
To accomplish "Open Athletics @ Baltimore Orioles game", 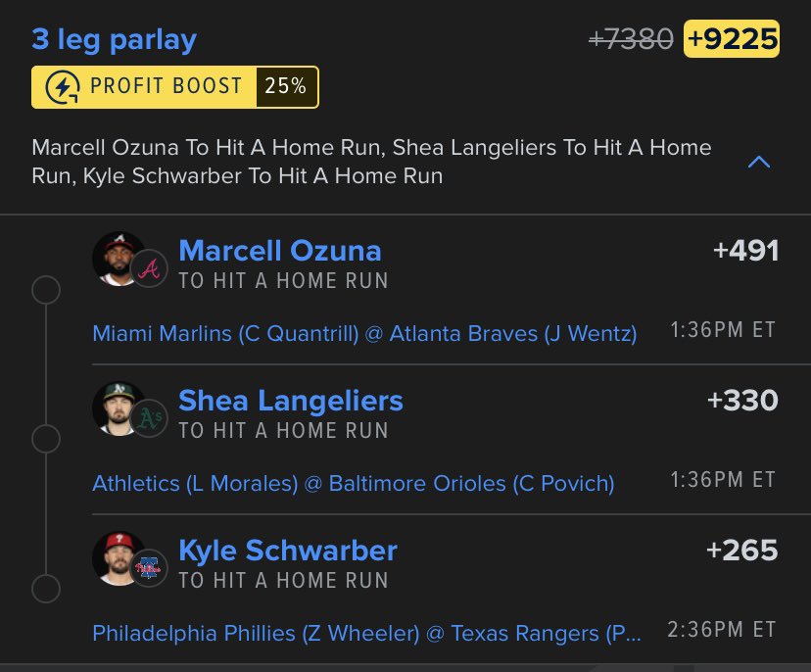I will [354, 484].
